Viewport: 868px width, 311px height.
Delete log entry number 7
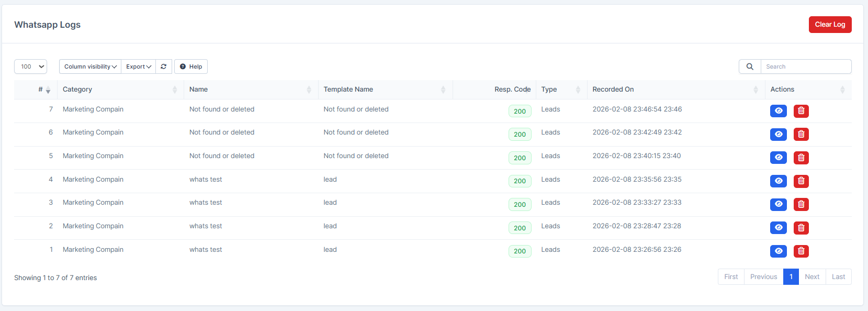coord(801,111)
